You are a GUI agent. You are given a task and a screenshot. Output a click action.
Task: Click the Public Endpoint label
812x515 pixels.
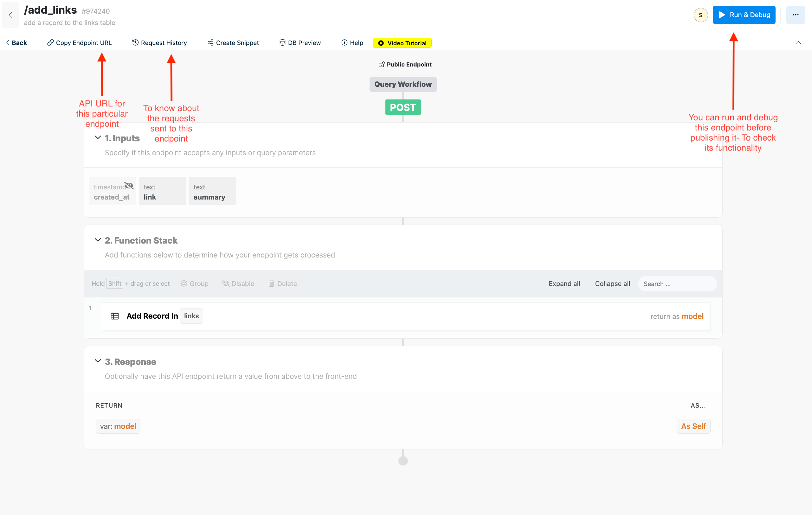point(405,64)
